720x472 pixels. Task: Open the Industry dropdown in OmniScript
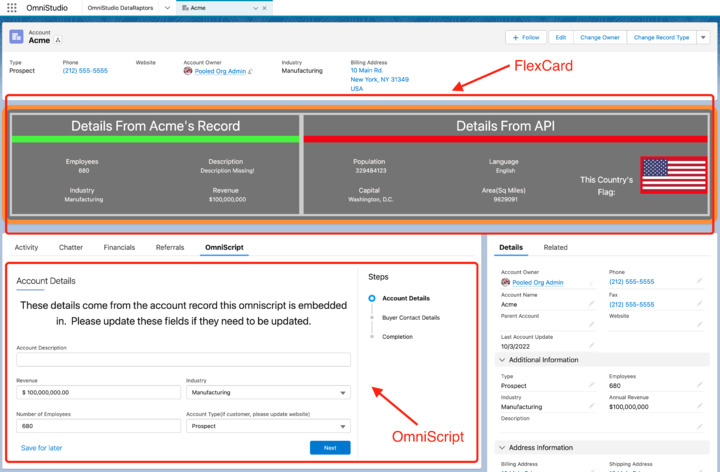268,393
